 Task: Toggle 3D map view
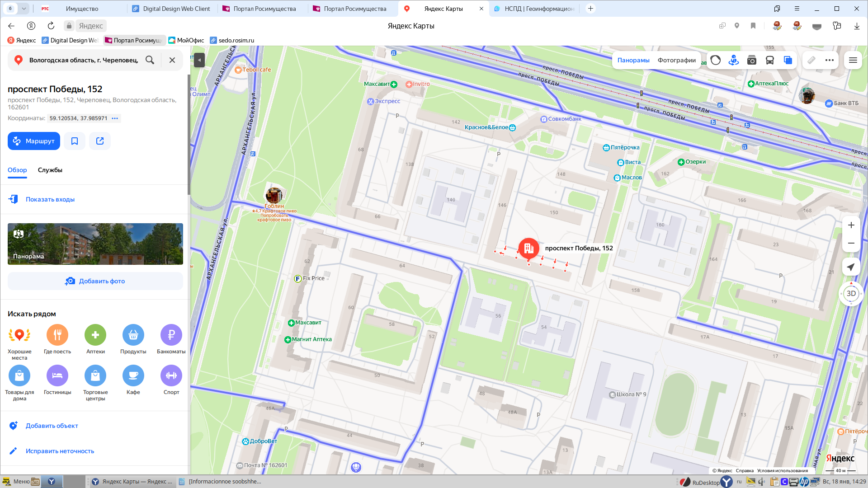point(851,293)
